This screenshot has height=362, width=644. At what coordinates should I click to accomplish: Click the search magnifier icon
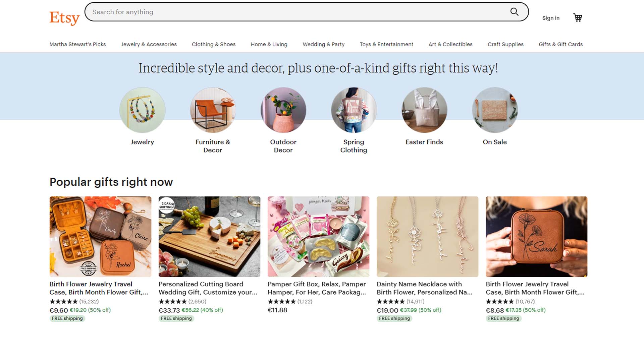point(514,12)
